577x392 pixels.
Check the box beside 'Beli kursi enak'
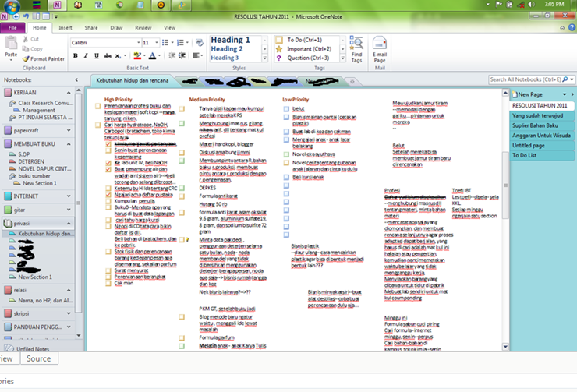pos(286,177)
